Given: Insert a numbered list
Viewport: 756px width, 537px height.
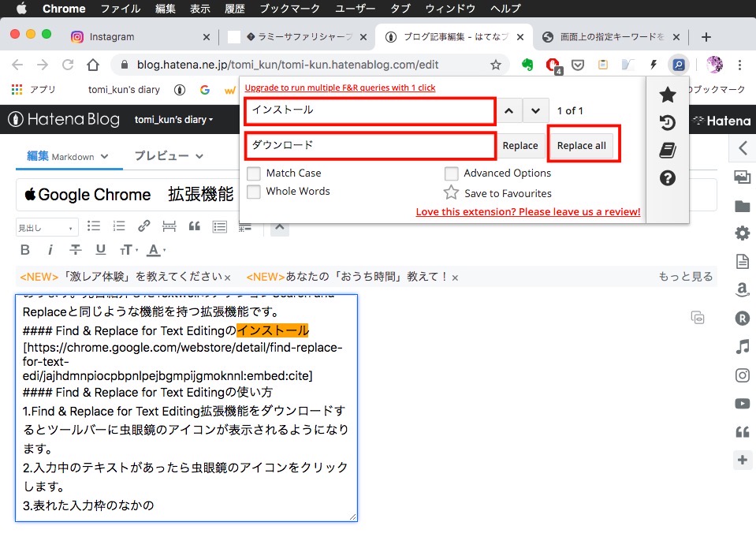Looking at the screenshot, I should click(x=118, y=226).
